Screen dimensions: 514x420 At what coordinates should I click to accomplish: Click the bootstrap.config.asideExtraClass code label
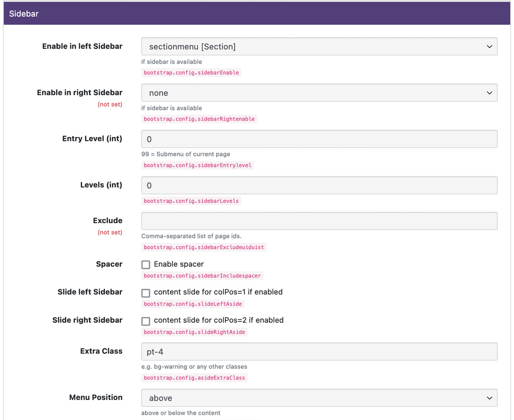[194, 378]
